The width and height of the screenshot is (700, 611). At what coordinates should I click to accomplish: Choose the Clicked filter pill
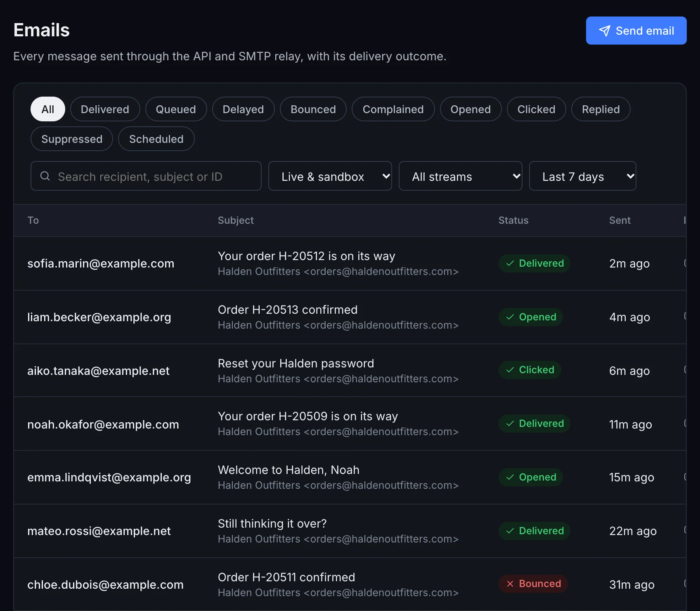pos(536,109)
